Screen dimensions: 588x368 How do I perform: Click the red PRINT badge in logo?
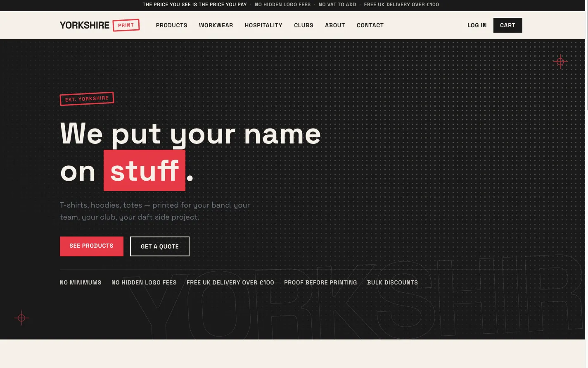(x=126, y=25)
